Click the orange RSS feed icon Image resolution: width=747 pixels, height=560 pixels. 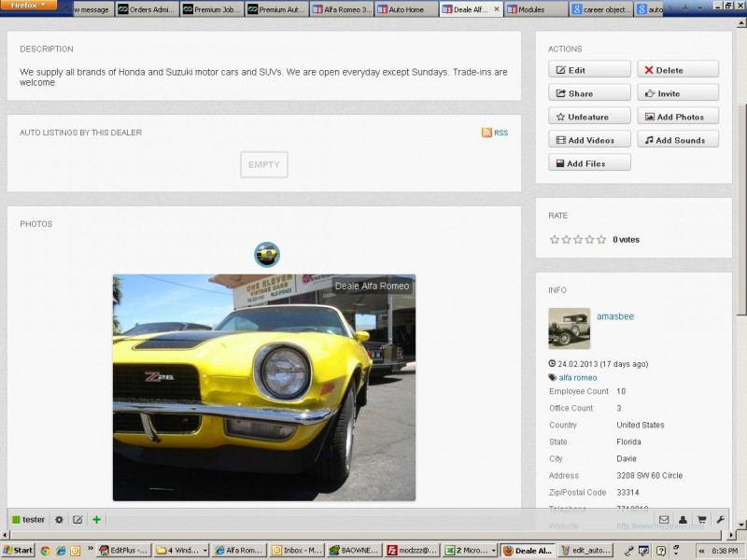click(486, 133)
